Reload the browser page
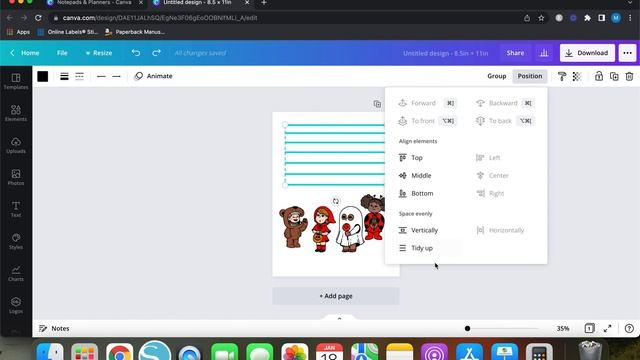640x360 pixels. pyautogui.click(x=38, y=18)
